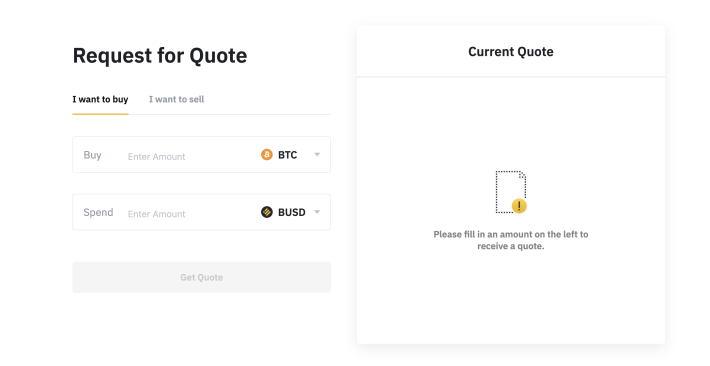
Task: Click the Get Quote button
Action: pos(201,277)
